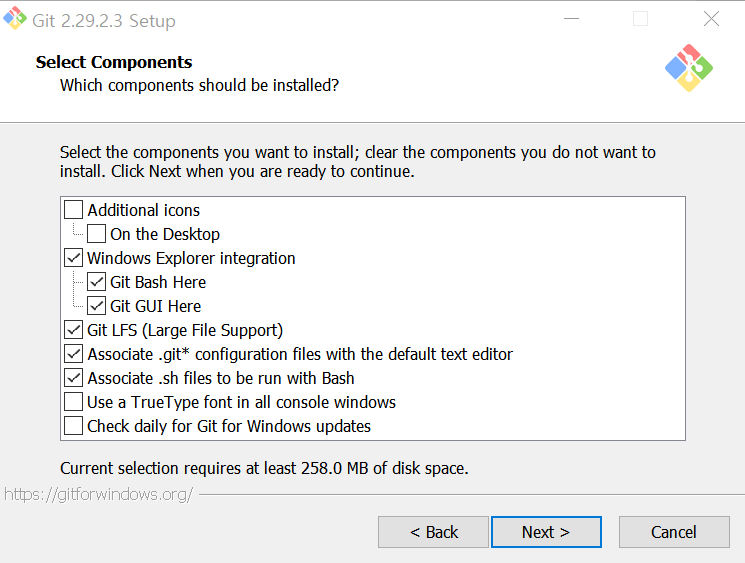745x563 pixels.
Task: Uncheck Associate .git* configuration files option
Action: tap(74, 354)
